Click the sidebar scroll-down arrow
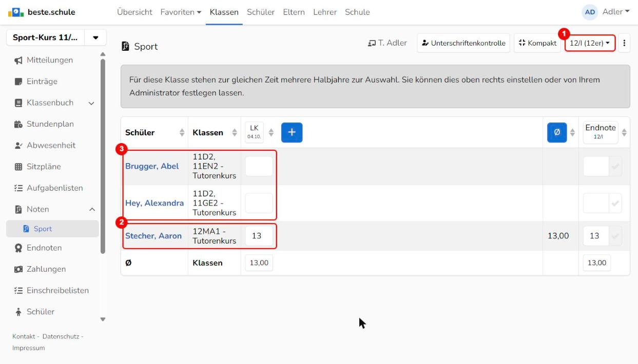Screen dimensions: 638x364 click(x=102, y=319)
